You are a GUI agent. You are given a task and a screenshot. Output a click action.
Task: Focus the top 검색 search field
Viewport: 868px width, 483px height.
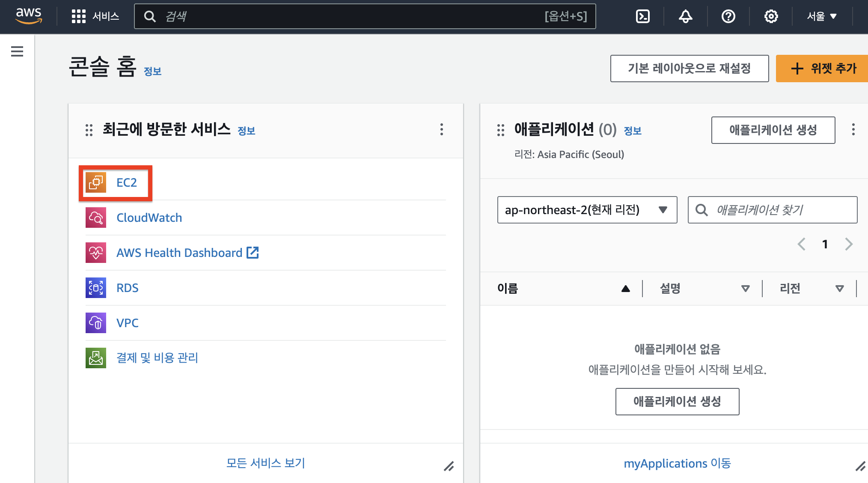tap(365, 16)
